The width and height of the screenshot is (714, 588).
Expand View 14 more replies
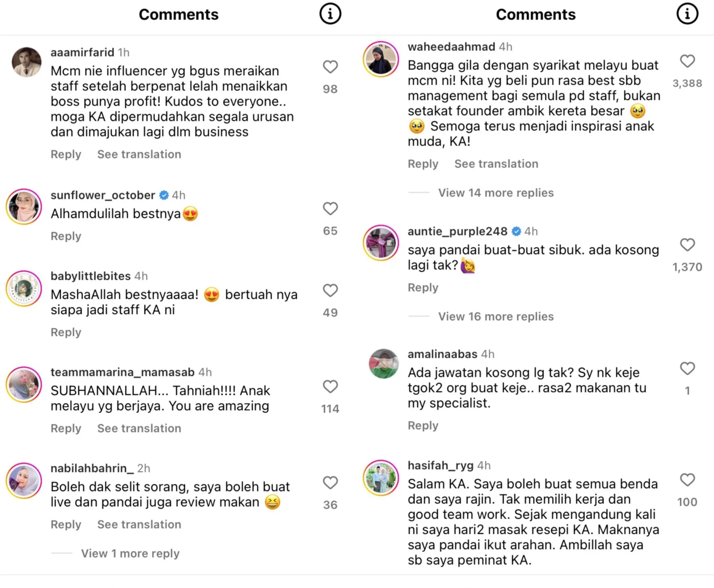[495, 193]
